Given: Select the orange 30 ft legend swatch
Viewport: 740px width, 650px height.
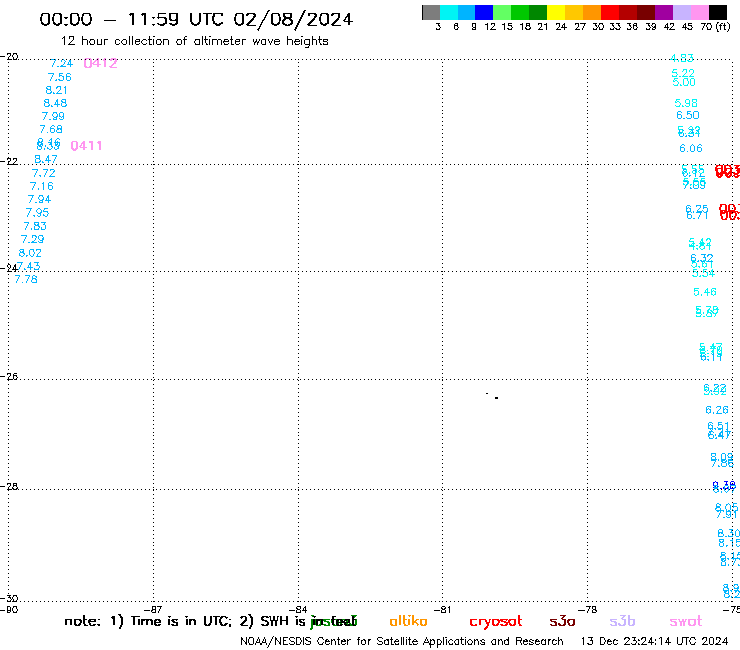Looking at the screenshot, I should [592, 12].
